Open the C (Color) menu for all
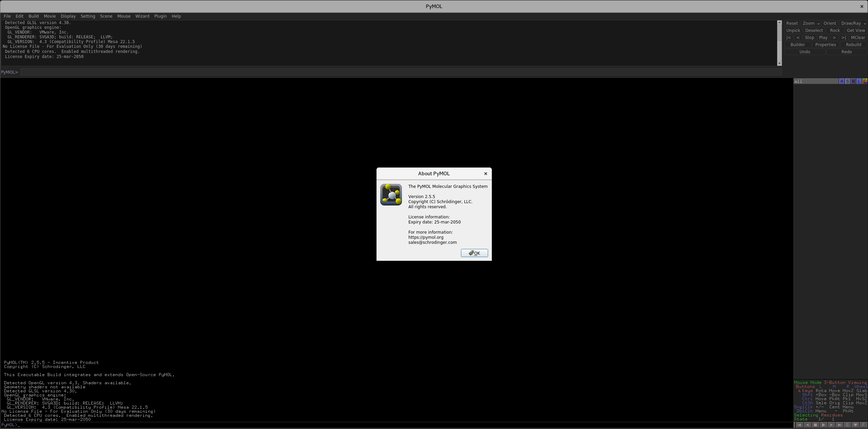Viewport: 868px width, 429px height. coord(865,81)
